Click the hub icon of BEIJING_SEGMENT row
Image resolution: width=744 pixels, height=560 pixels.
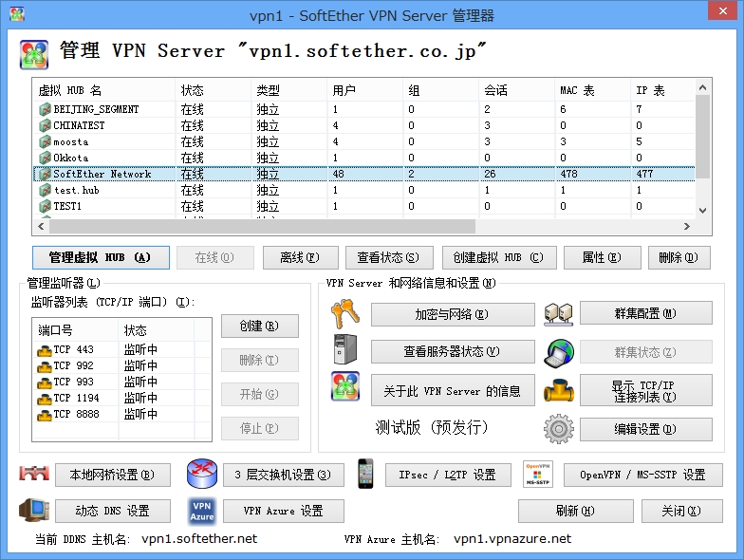46,110
